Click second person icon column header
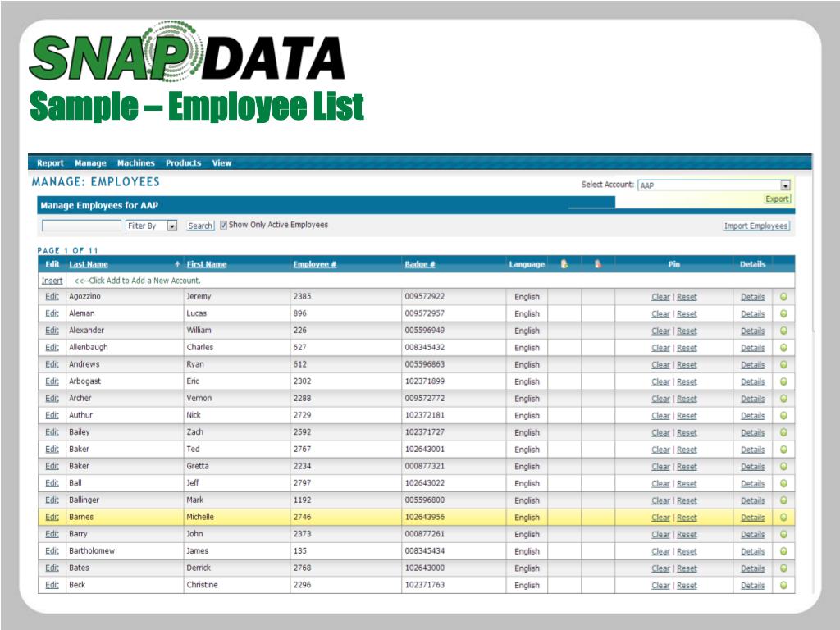The height and width of the screenshot is (630, 840). pos(598,263)
